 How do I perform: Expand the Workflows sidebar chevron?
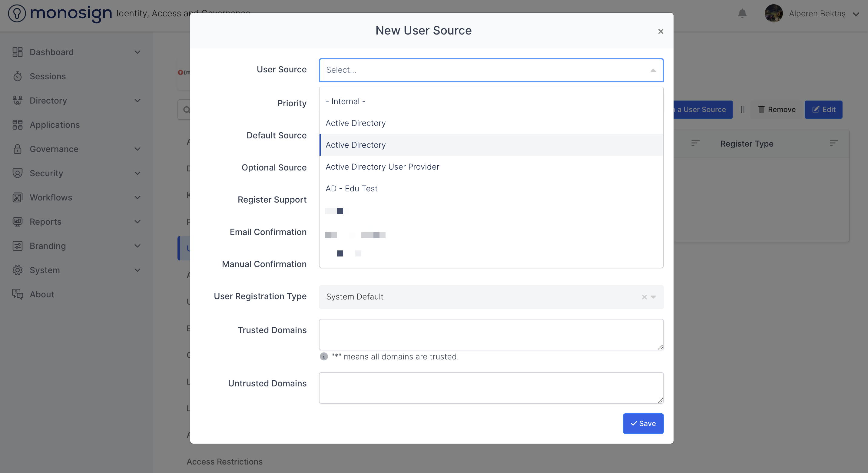(137, 197)
